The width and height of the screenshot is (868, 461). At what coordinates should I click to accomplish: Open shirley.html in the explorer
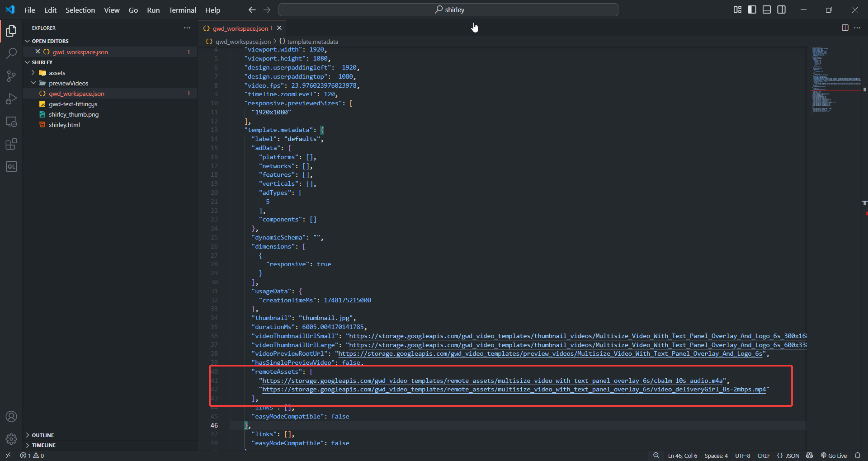point(64,125)
